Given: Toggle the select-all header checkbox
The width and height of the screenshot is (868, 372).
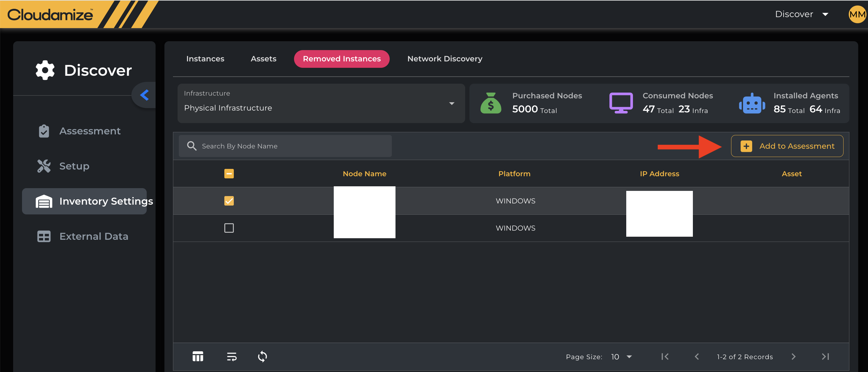Looking at the screenshot, I should coord(229,173).
